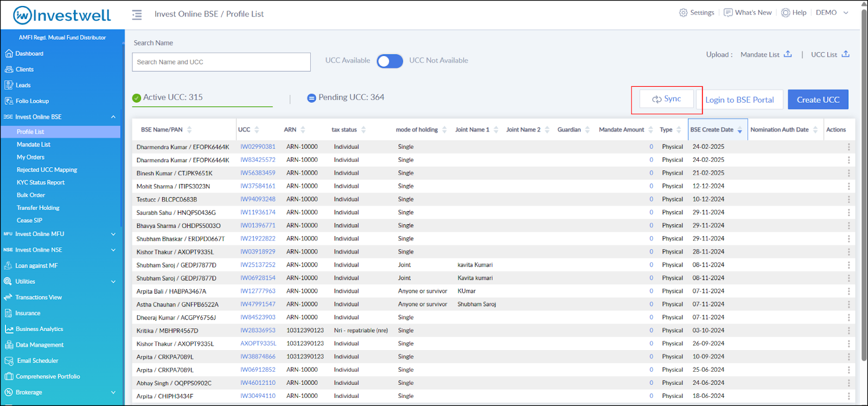
Task: Click the Loan against MF icon
Action: coord(9,265)
